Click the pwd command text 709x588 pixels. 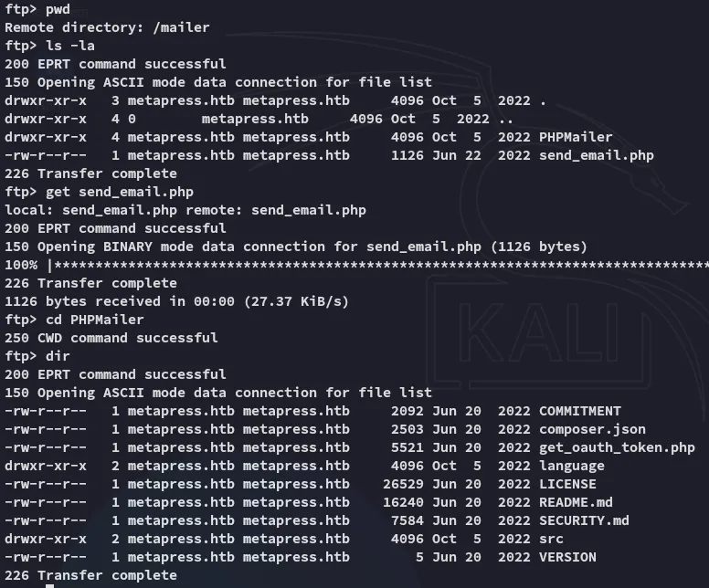(58, 9)
